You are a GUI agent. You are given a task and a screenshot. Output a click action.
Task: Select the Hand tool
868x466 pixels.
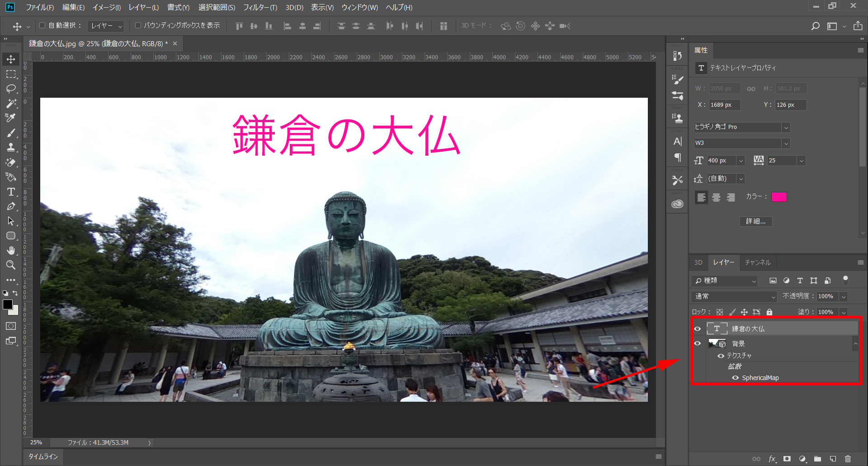pos(11,250)
